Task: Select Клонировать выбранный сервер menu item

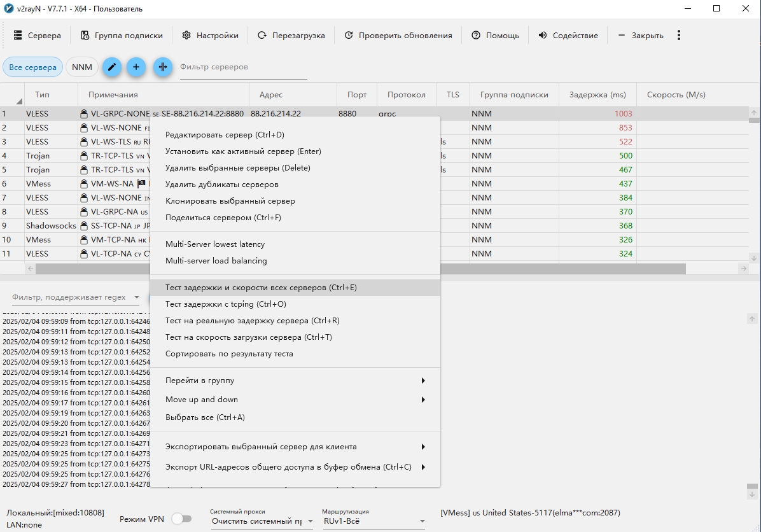Action: coord(230,201)
